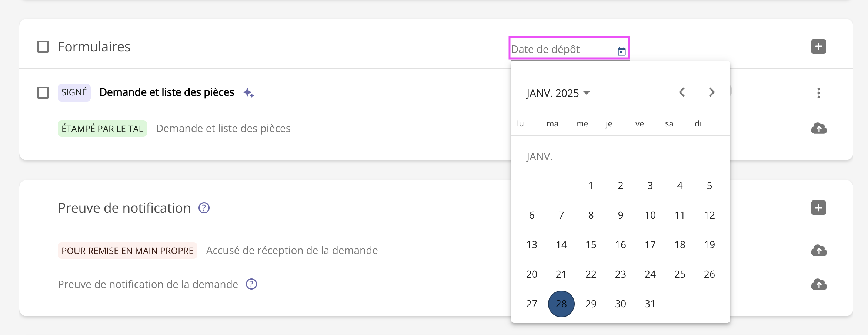Check the Formulaires checkbox
This screenshot has height=335, width=868.
pyautogui.click(x=43, y=47)
